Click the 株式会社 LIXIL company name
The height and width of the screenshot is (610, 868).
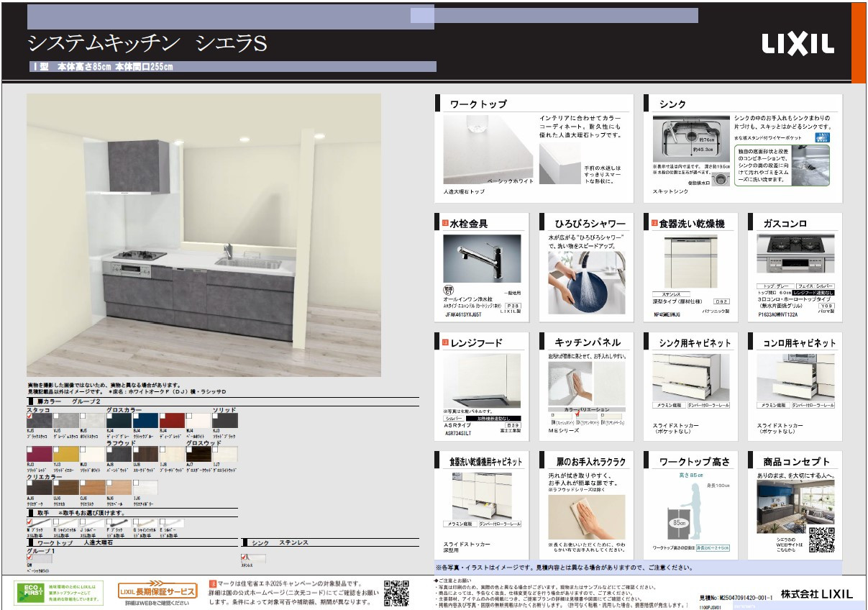tap(817, 594)
